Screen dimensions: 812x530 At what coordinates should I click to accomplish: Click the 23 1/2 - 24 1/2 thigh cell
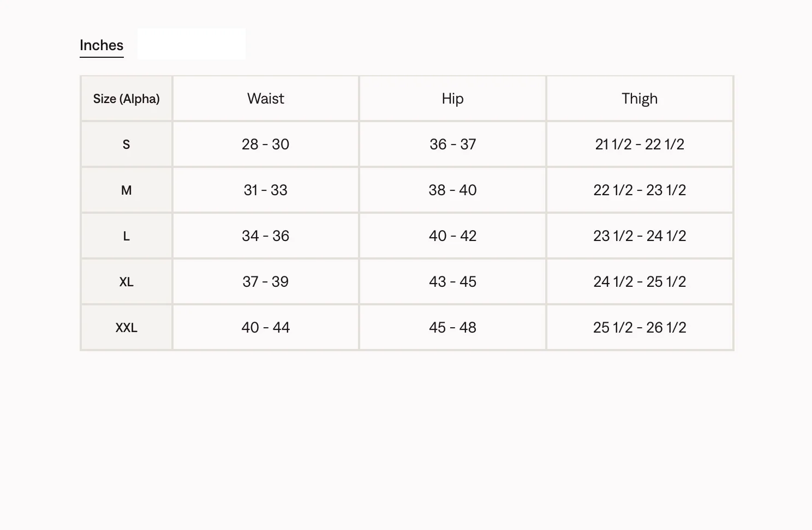pyautogui.click(x=640, y=236)
